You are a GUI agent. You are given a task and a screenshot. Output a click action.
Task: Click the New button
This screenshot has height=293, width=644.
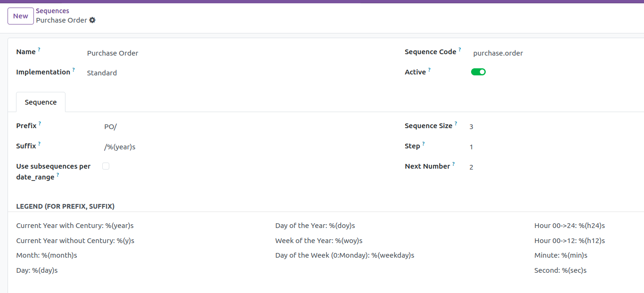tap(21, 16)
